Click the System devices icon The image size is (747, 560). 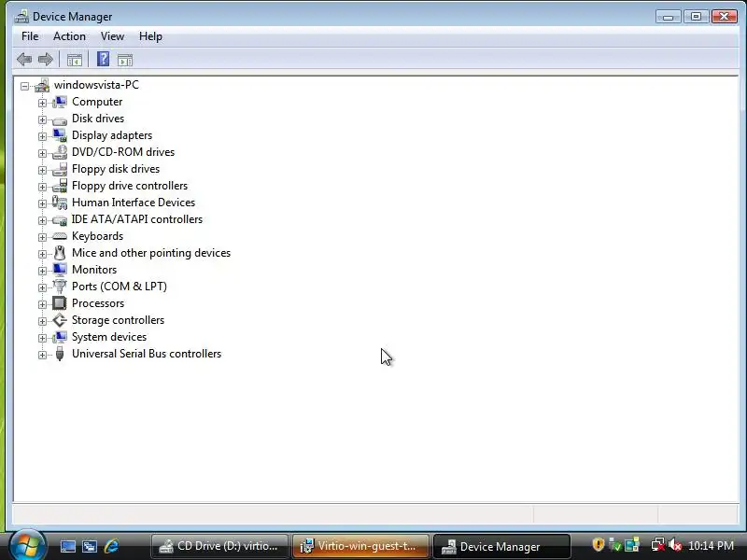point(60,337)
